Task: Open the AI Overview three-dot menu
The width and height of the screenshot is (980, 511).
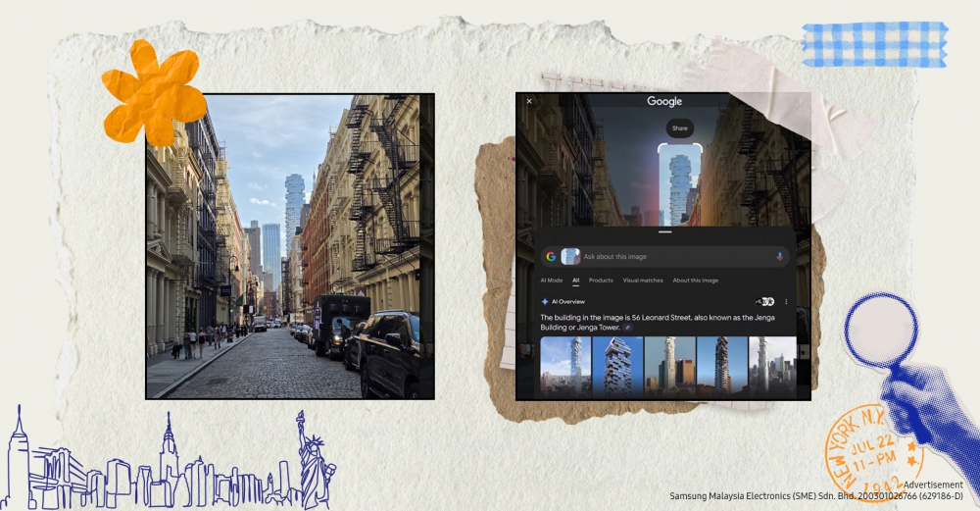Action: pos(786,302)
